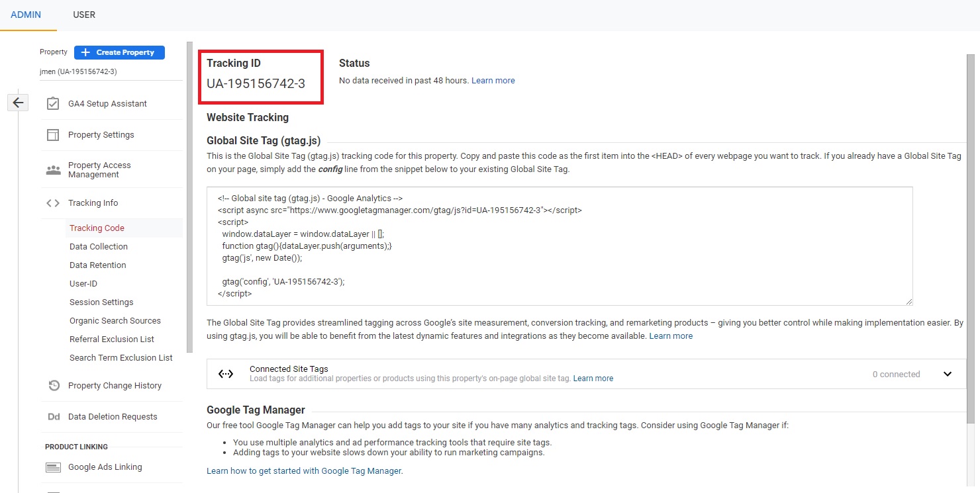Click inside the Global Site Tag code box
Viewport: 980px width, 493px height.
tap(560, 246)
